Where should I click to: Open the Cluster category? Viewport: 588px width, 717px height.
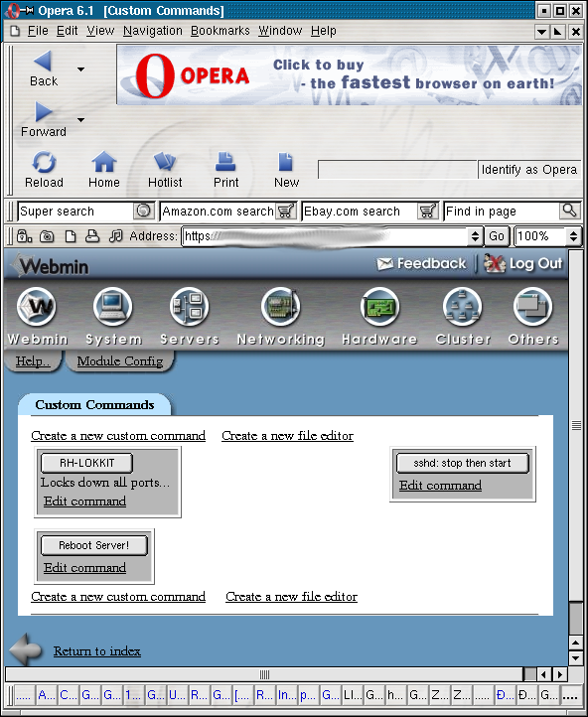click(463, 316)
